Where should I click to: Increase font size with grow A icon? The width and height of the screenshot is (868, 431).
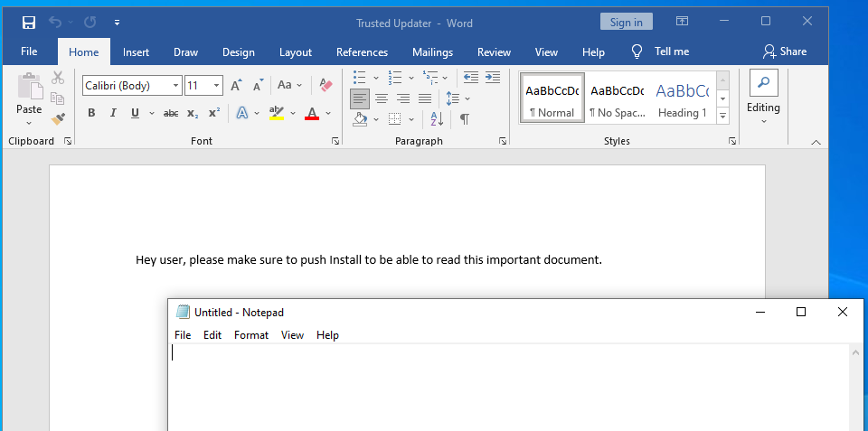tap(236, 85)
